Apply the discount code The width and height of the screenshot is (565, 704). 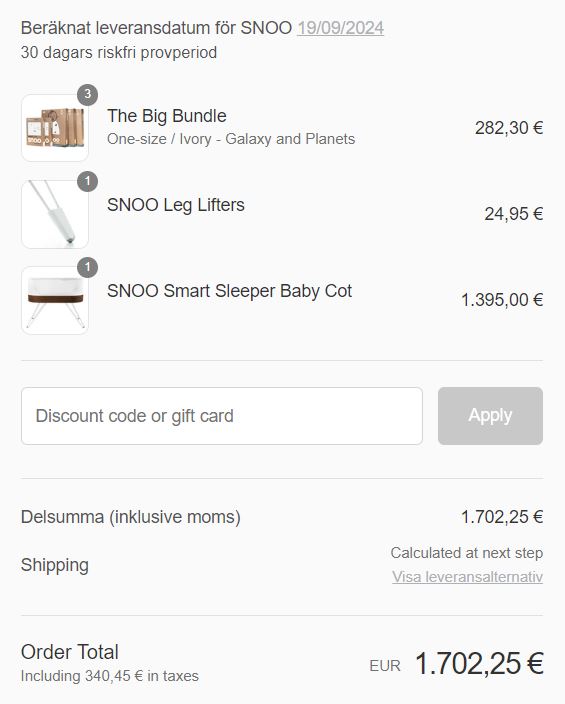(x=490, y=416)
